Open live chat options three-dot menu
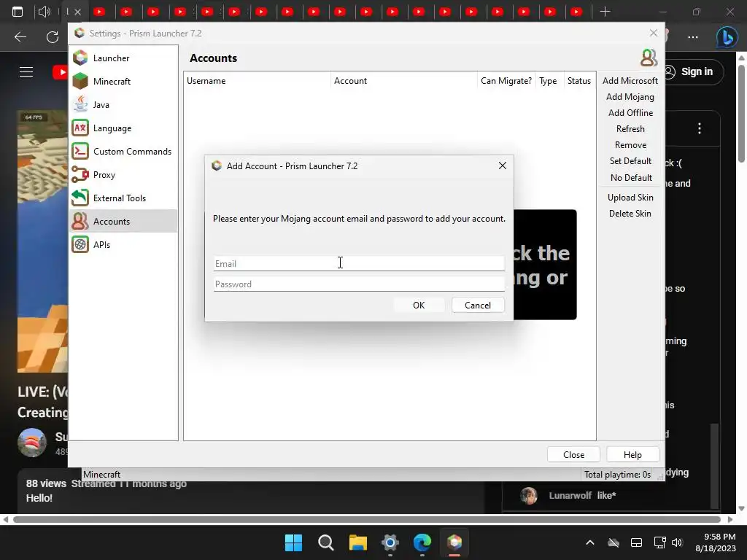This screenshot has width=747, height=560. 700,128
